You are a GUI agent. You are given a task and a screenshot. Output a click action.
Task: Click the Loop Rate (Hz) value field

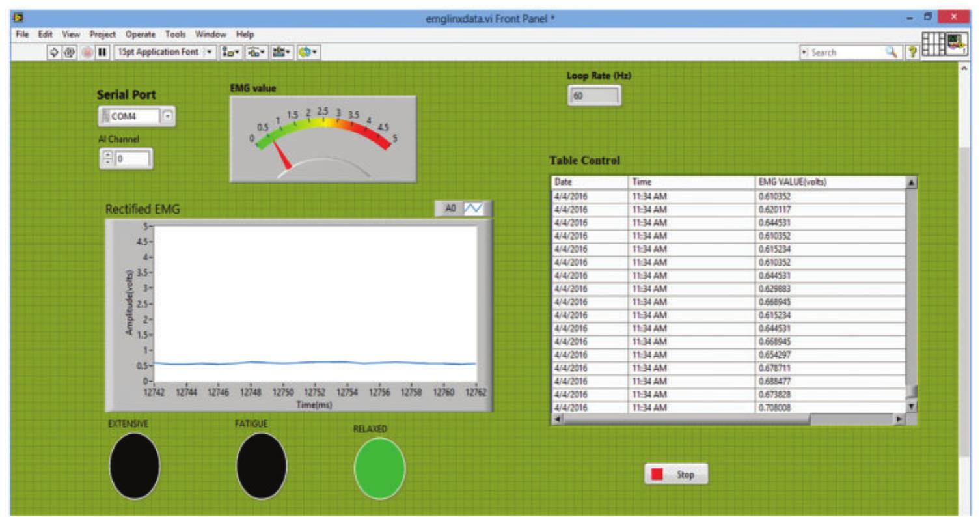[594, 96]
